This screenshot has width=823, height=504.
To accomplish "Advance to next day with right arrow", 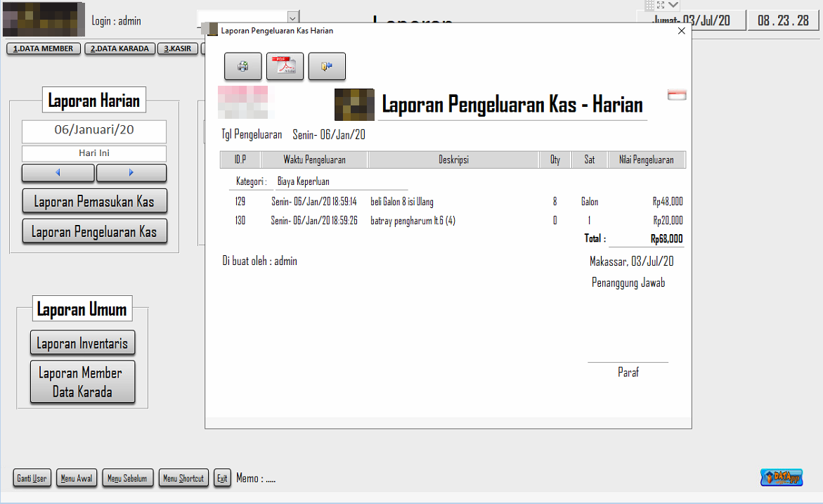I will (x=131, y=173).
